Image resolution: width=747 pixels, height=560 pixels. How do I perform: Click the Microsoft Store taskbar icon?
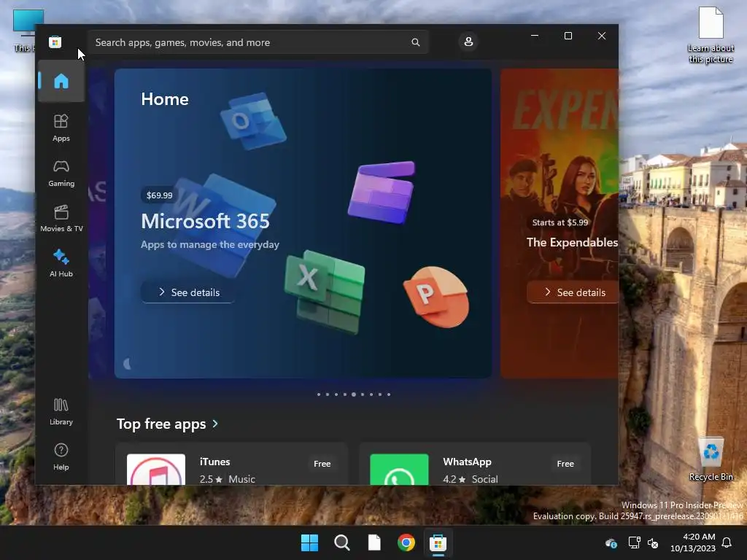[438, 542]
